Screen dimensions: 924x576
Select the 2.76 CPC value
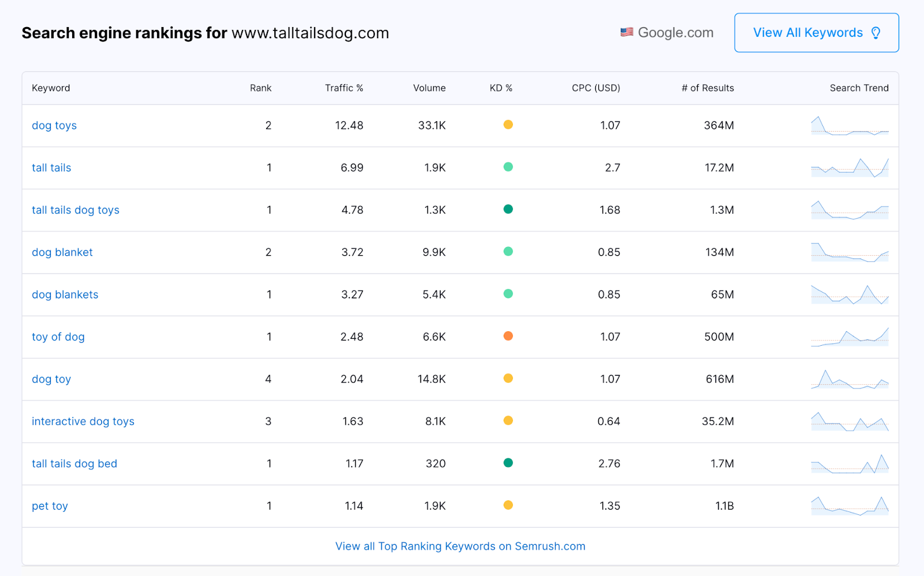coord(609,463)
